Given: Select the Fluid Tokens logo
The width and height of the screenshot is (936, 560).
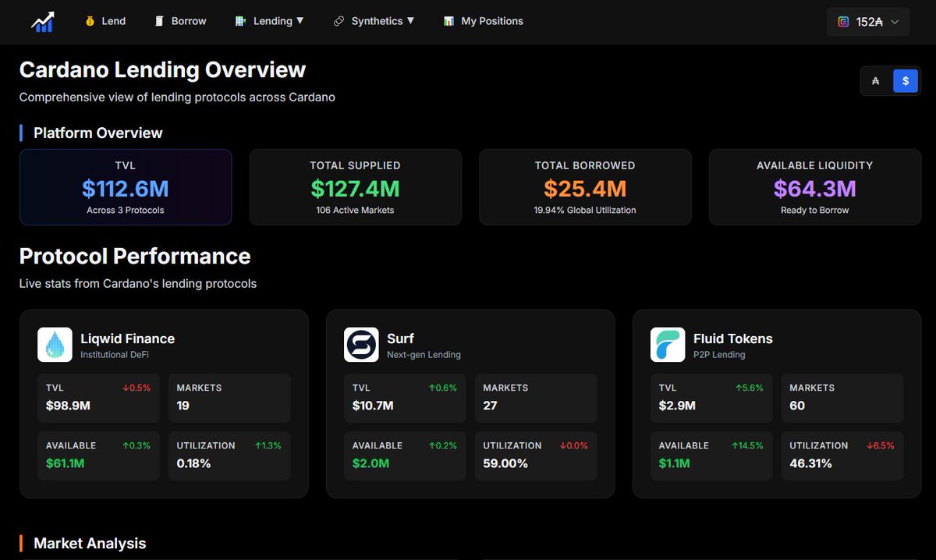Looking at the screenshot, I should (x=667, y=344).
